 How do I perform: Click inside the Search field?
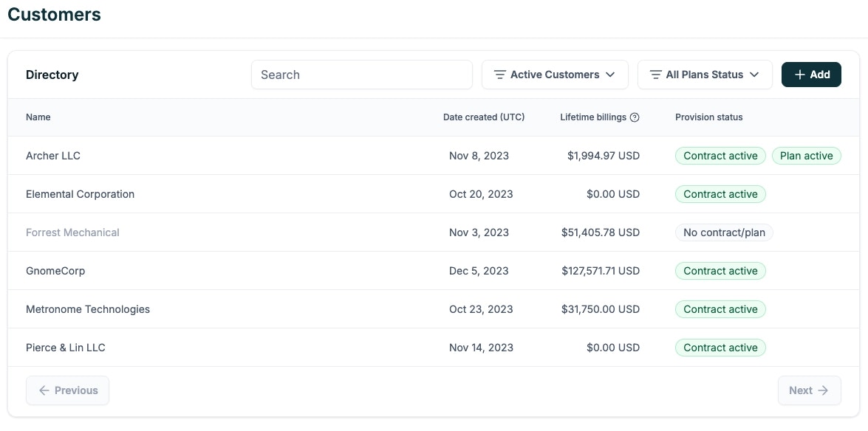tap(361, 75)
